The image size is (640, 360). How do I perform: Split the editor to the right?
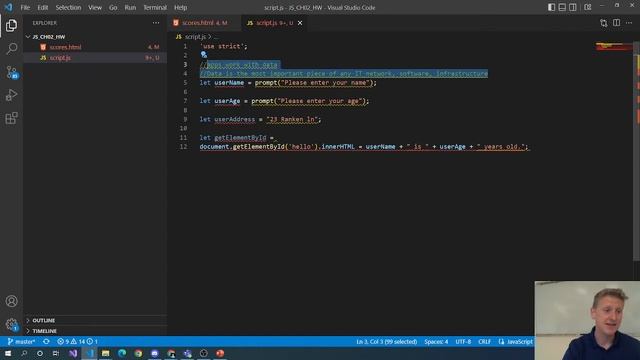tap(616, 23)
